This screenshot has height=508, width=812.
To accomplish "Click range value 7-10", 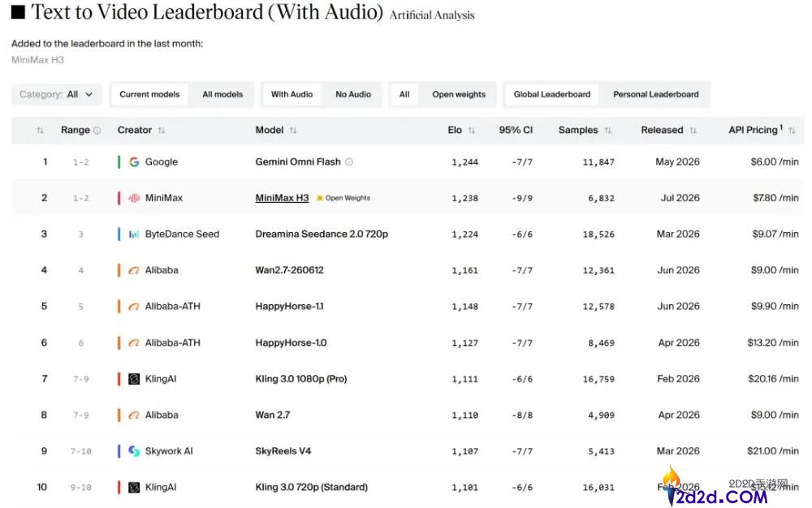I will (x=80, y=452).
